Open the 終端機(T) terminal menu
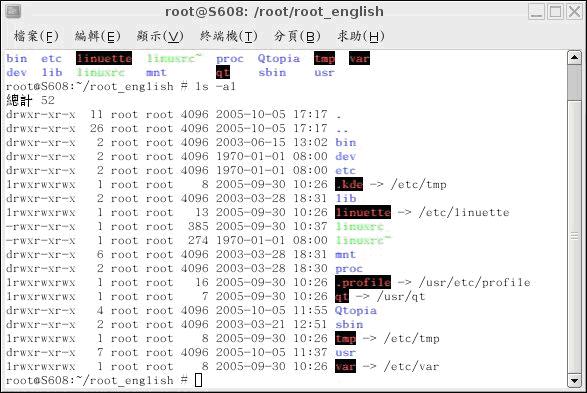The image size is (587, 393). [x=229, y=36]
